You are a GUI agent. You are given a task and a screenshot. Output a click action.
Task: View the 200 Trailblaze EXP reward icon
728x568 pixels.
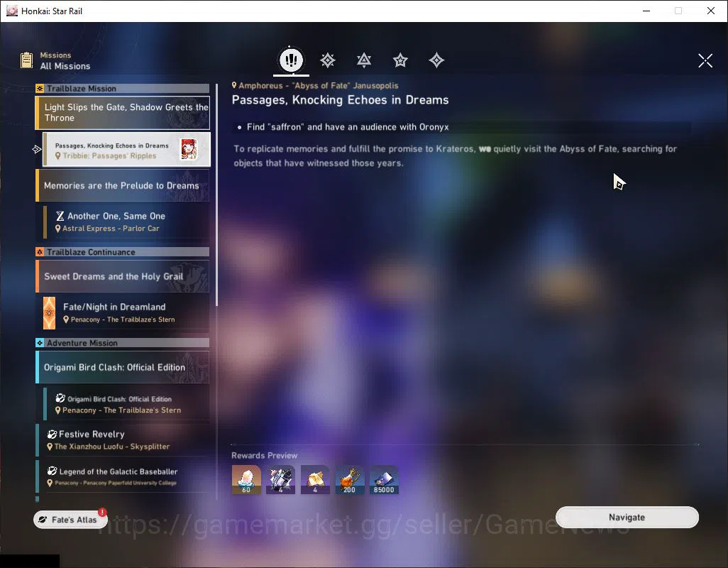coord(350,480)
